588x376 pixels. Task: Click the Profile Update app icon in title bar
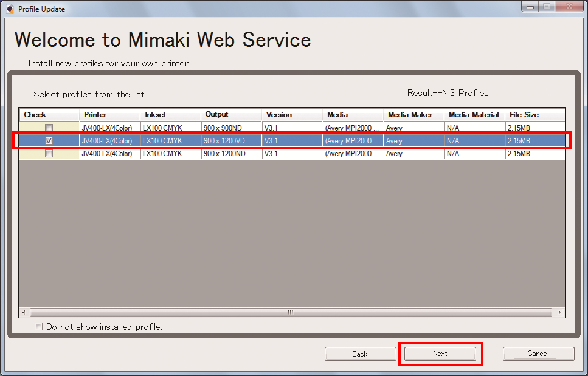(x=10, y=9)
